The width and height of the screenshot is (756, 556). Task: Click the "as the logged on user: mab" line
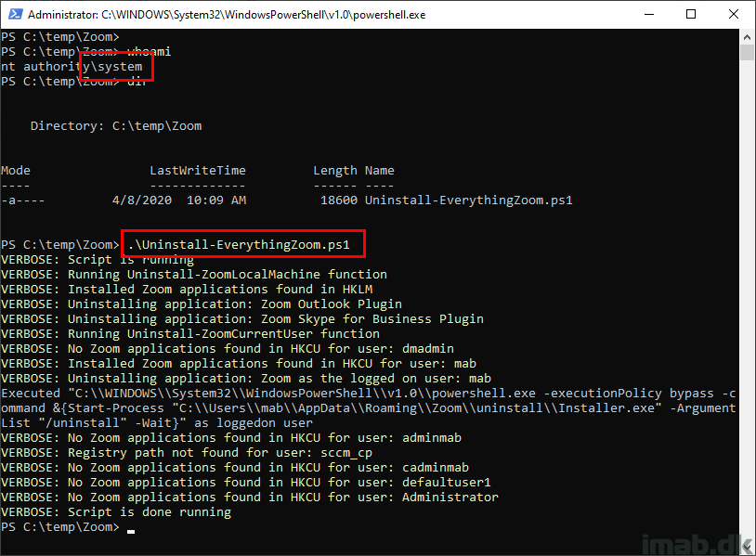click(246, 379)
